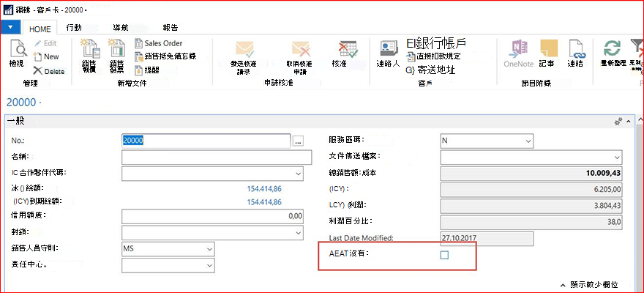Click the No. field containing 20000
The height and width of the screenshot is (293, 644).
pos(206,141)
